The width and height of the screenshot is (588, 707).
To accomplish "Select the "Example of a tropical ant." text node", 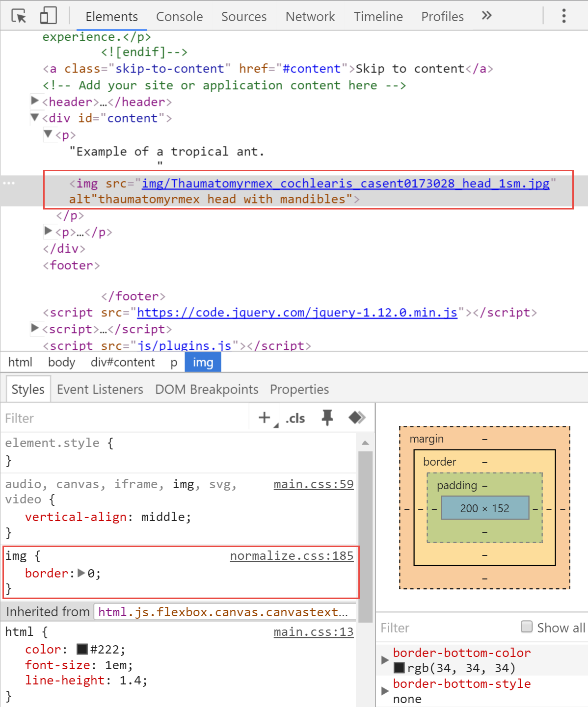I will 167,152.
